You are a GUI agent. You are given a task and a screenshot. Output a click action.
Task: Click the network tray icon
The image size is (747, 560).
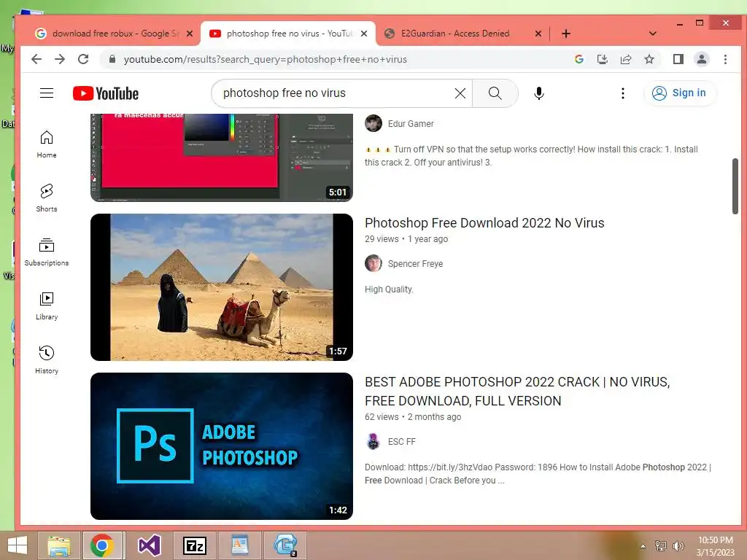(x=660, y=546)
